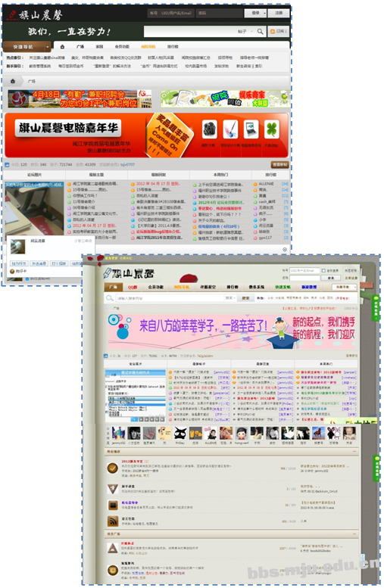
Task: Open the home icon tab in upper navigation
Action: tap(62, 47)
